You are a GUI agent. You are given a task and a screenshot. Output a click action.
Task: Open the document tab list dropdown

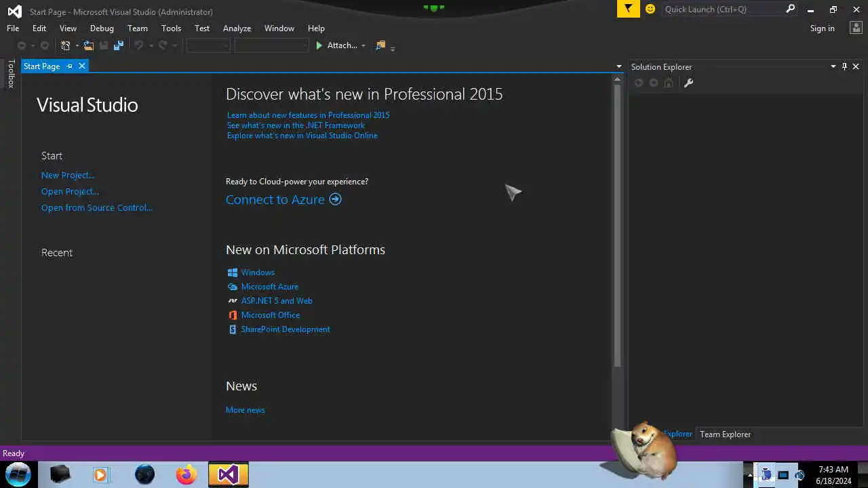coord(618,66)
